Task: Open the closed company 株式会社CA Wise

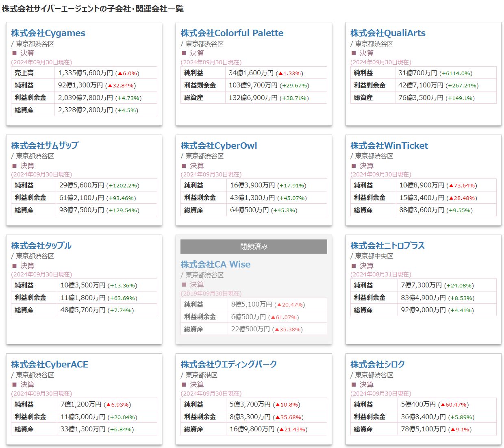Action: pos(215,264)
